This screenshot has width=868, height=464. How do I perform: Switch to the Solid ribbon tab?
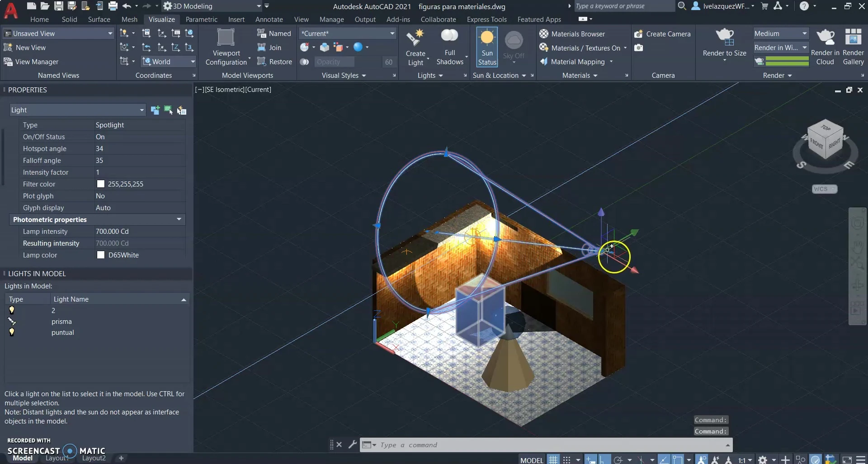pyautogui.click(x=69, y=19)
